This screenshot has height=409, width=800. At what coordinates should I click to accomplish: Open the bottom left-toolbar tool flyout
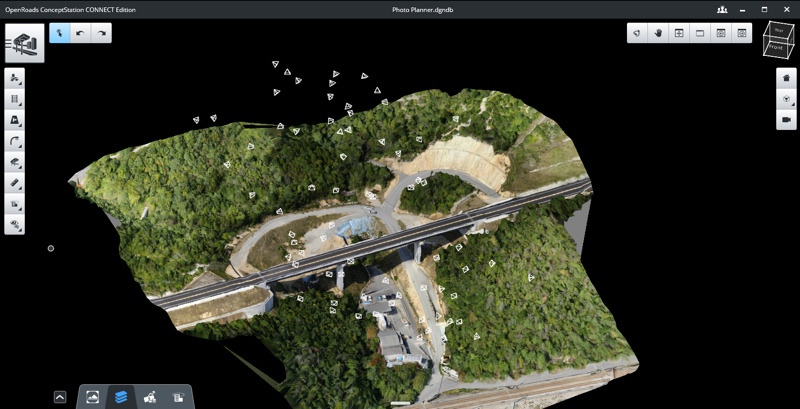pos(14,224)
